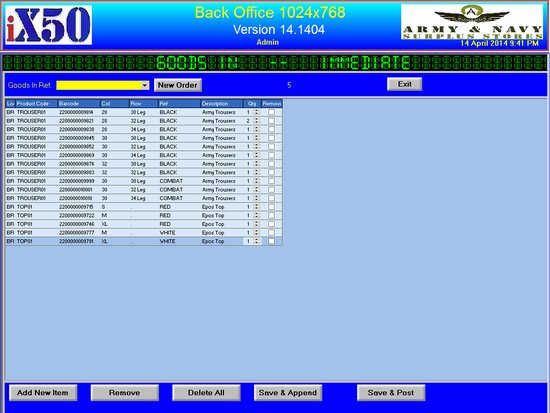Click Qty stepper on size XL WHITE top
The image size is (550, 413).
(x=257, y=241)
